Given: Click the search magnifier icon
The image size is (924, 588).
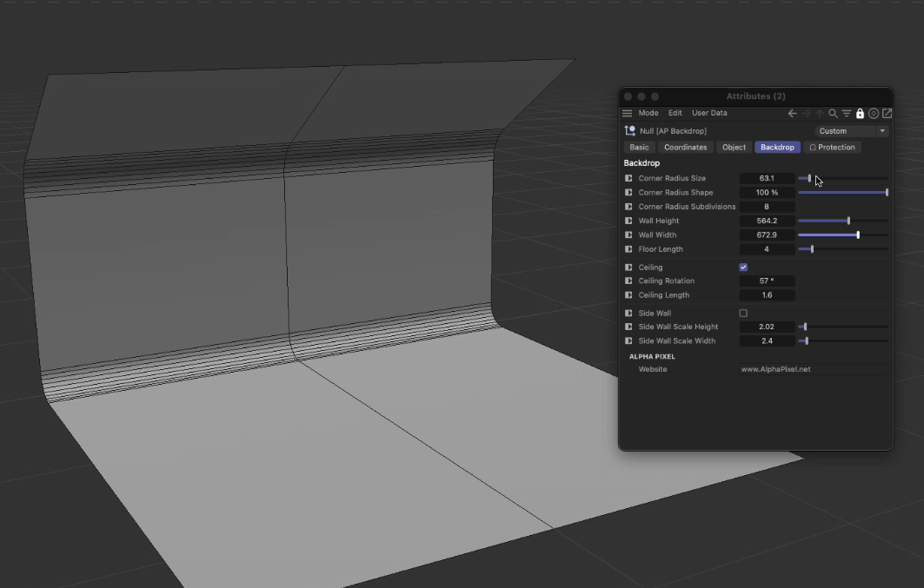Looking at the screenshot, I should click(x=833, y=114).
